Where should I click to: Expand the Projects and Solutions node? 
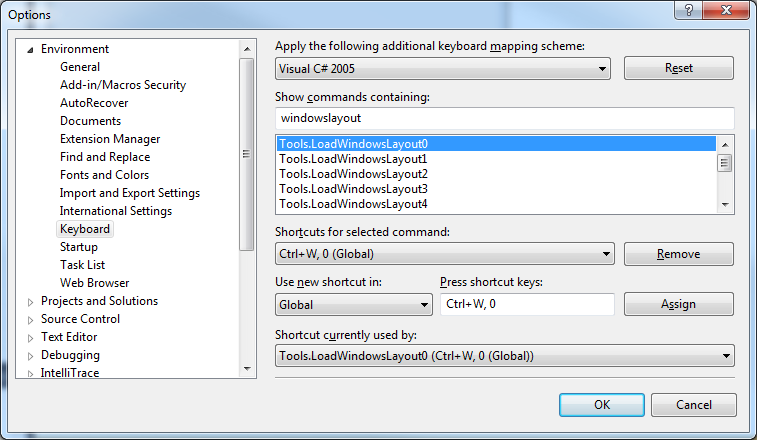30,301
